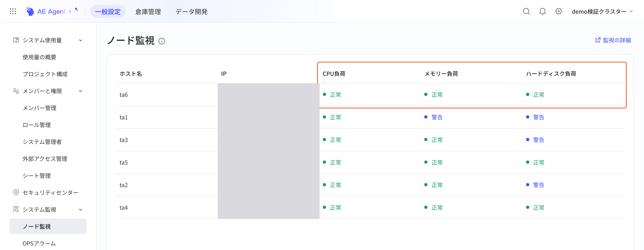Open シート管理 in sidebar
Screen dimensions: 644x250
[x=37, y=176]
